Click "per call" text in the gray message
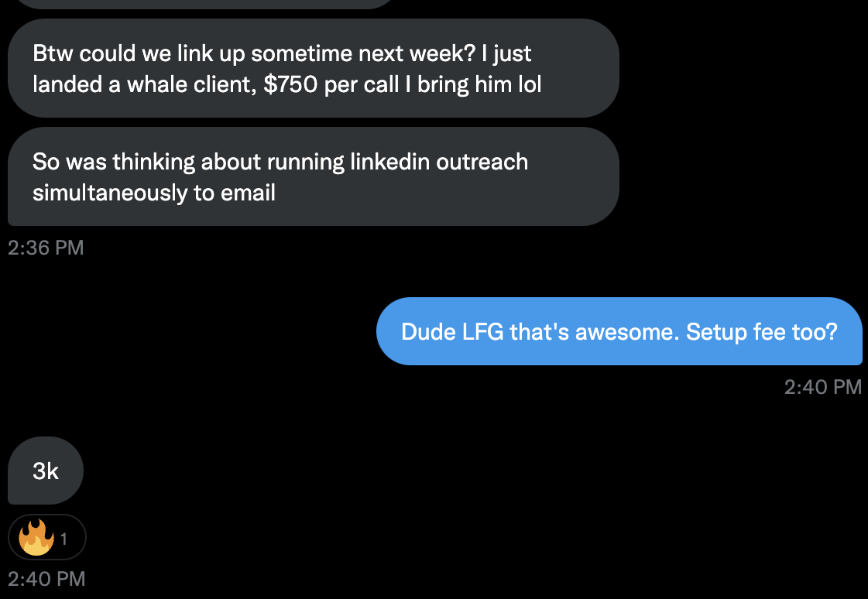868x599 pixels. click(362, 84)
